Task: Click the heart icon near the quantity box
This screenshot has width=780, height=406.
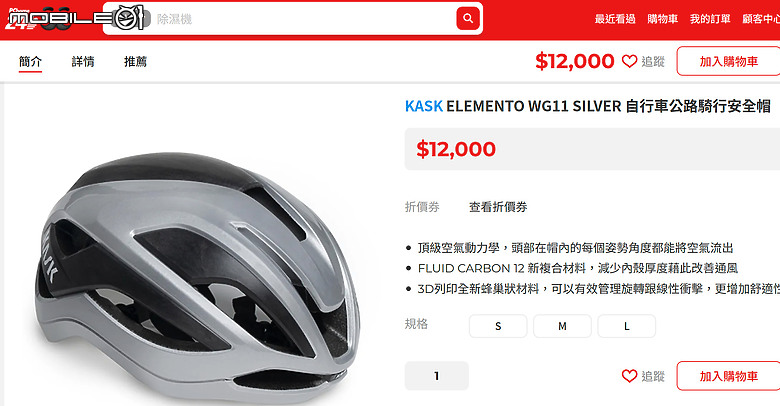Action: (629, 376)
